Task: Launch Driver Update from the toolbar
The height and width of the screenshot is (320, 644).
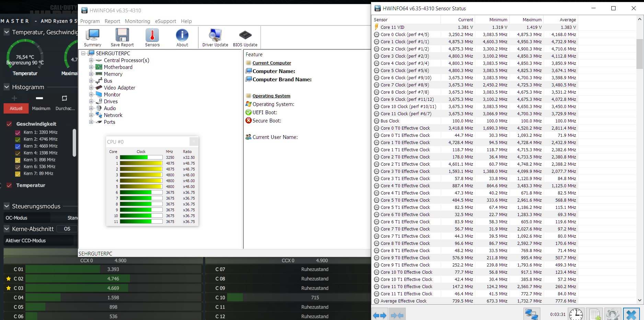Action: [215, 38]
